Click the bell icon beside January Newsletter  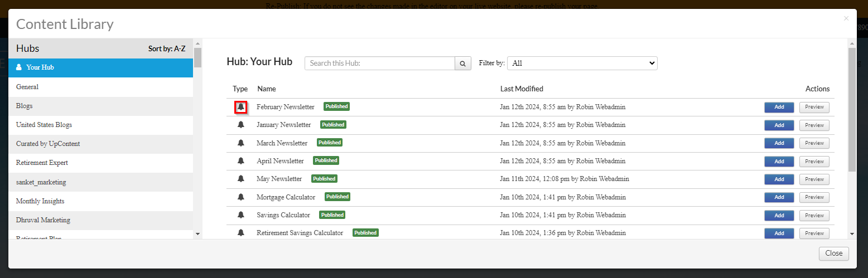(x=241, y=125)
